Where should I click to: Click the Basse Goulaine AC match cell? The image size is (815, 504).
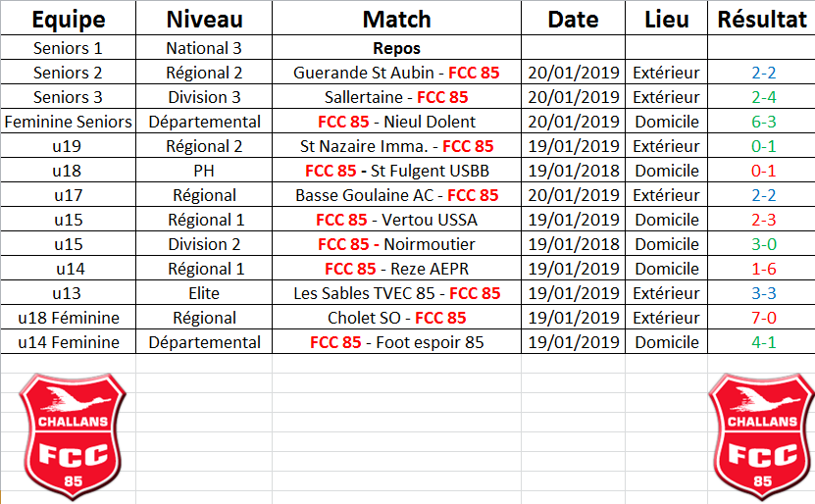pos(396,195)
